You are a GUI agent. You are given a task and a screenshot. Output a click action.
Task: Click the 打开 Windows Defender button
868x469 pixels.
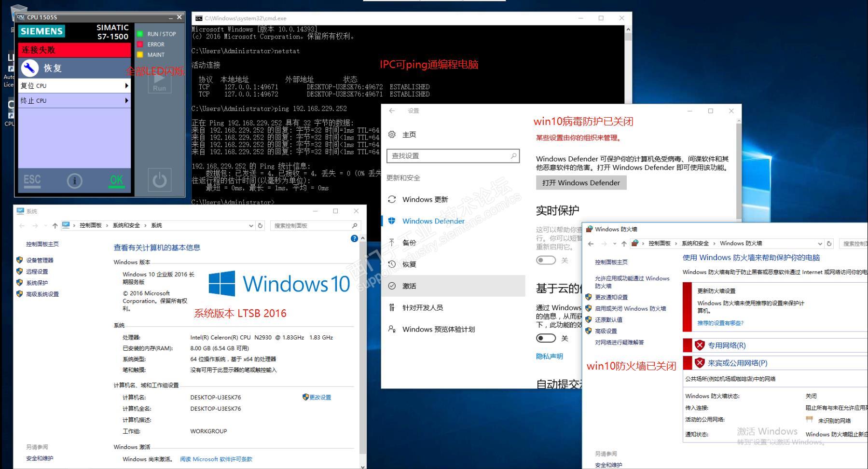(581, 182)
